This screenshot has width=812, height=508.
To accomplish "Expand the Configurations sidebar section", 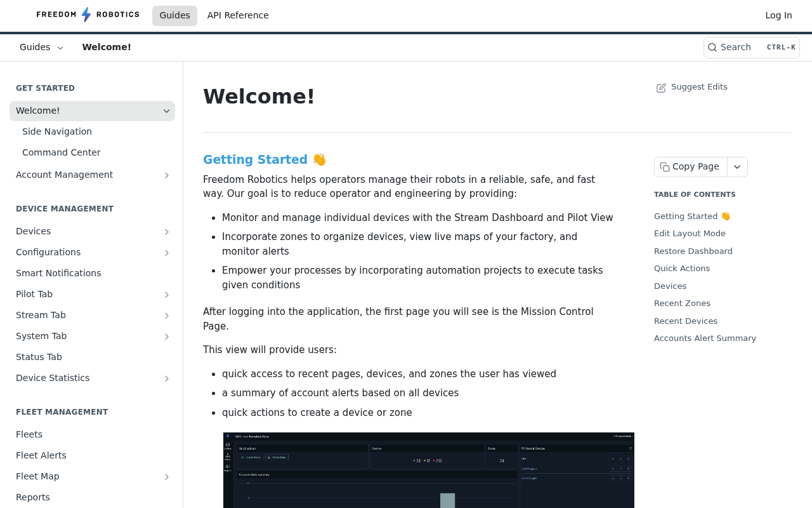I will click(167, 253).
